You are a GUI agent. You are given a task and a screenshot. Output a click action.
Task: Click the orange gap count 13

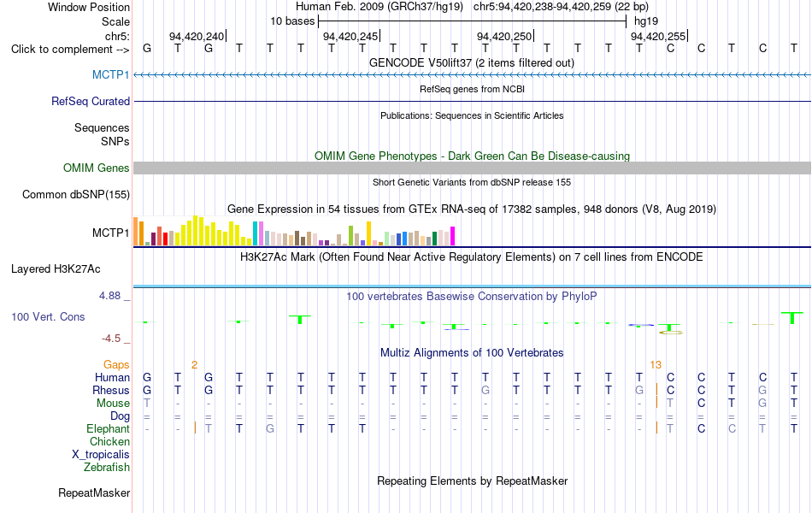[656, 365]
